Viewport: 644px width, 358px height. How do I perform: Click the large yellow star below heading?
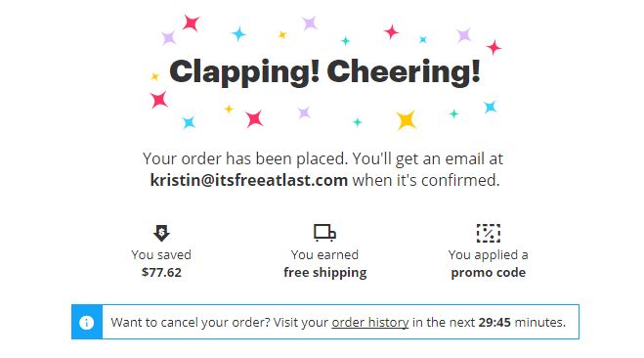pyautogui.click(x=407, y=120)
